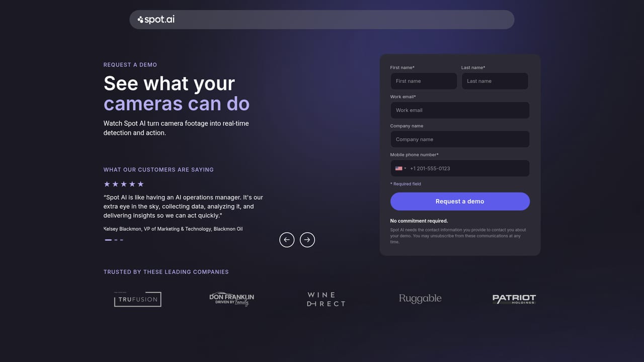Viewport: 644px width, 362px height.
Task: Click the 'No commitment required.' text
Action: coord(419,221)
